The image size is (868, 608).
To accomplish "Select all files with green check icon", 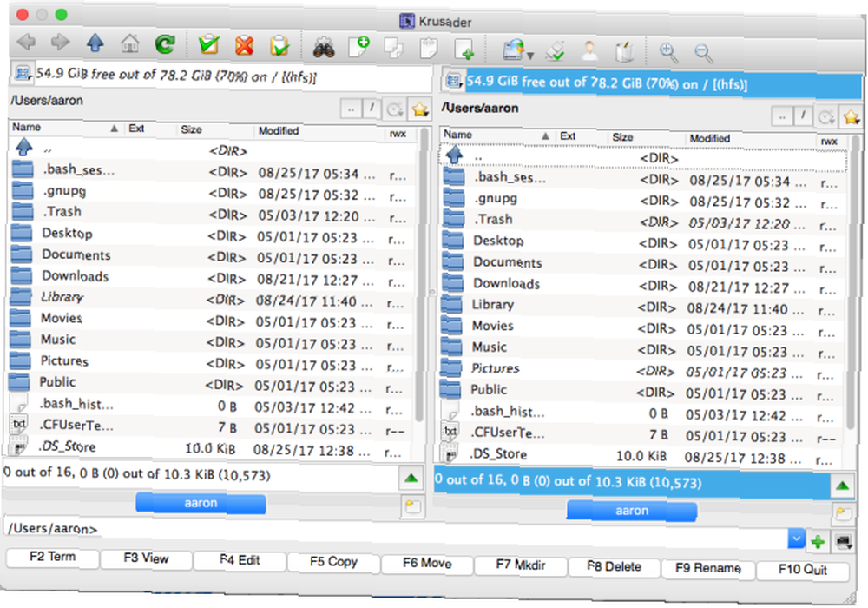I will click(208, 44).
